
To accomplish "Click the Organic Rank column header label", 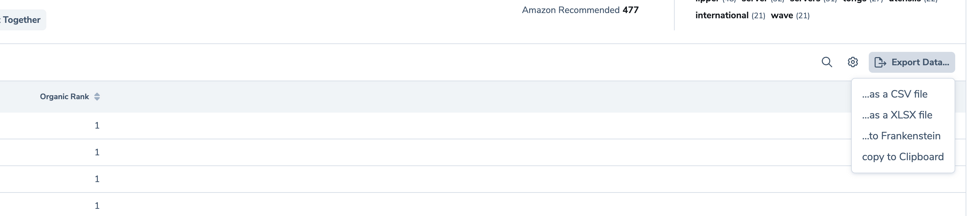I will (64, 97).
